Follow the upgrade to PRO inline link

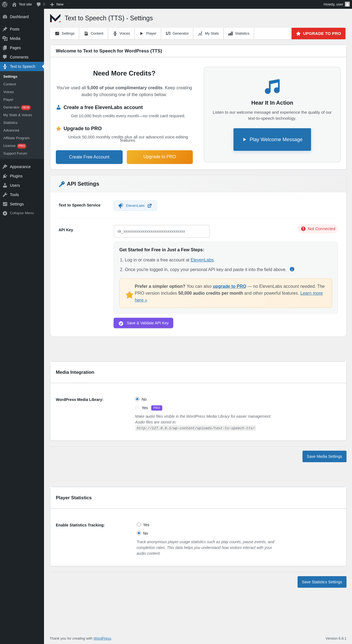229,286
